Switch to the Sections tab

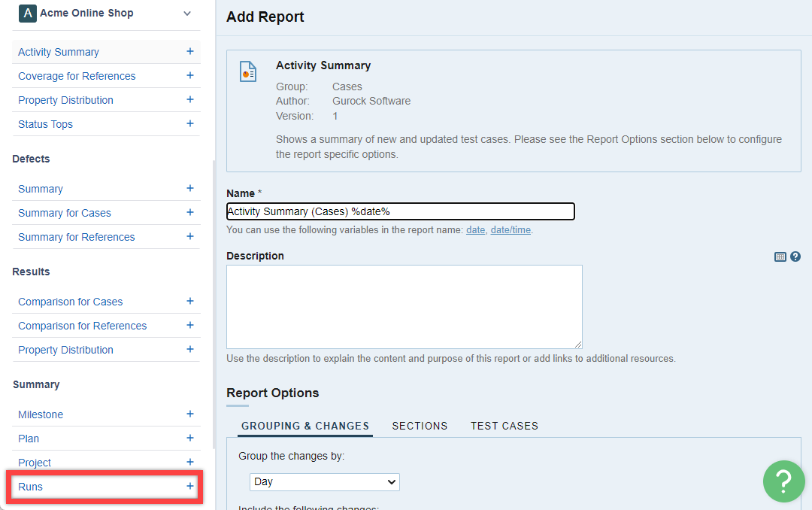tap(420, 426)
